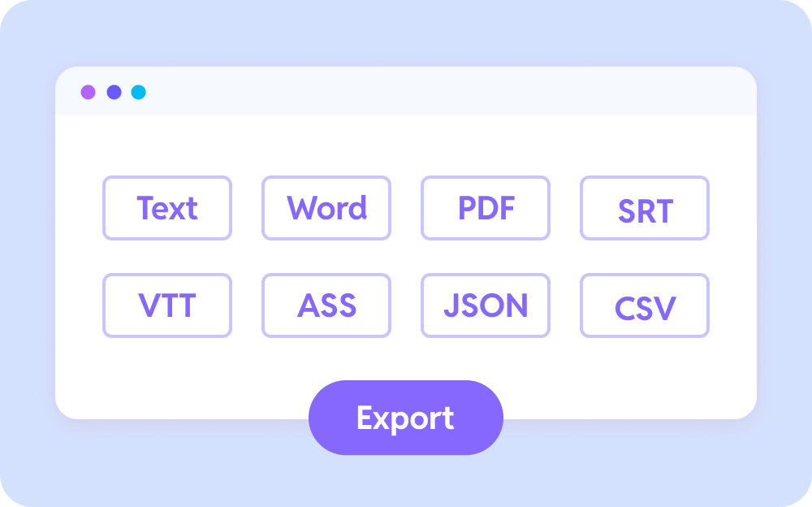Pick the JSON export format
The image size is (812, 507).
click(486, 305)
